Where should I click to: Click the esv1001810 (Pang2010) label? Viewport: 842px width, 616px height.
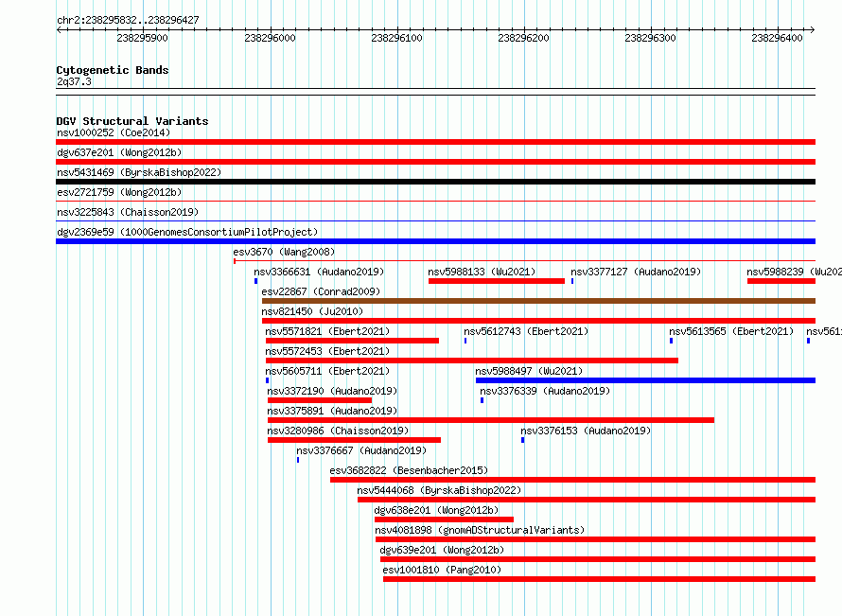(442, 570)
